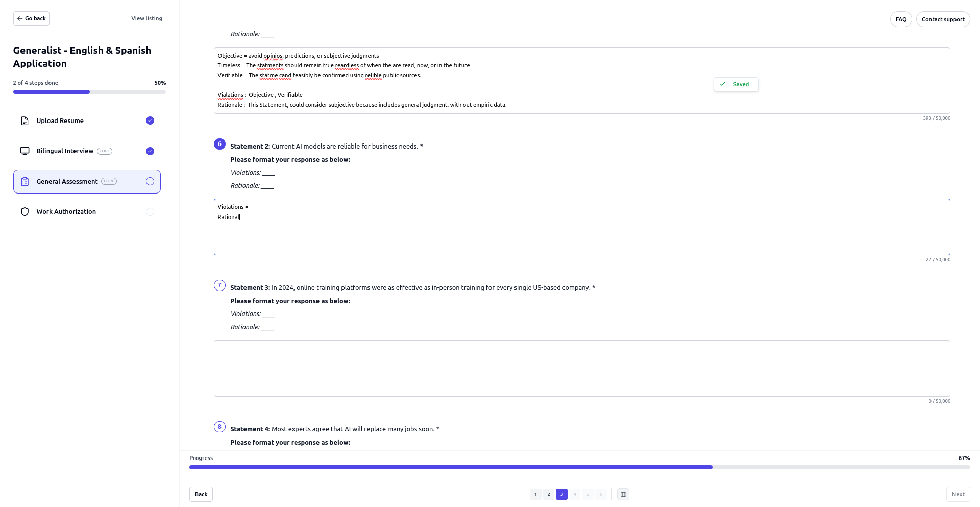980x507 pixels.
Task: Click Contact support button
Action: 943,19
